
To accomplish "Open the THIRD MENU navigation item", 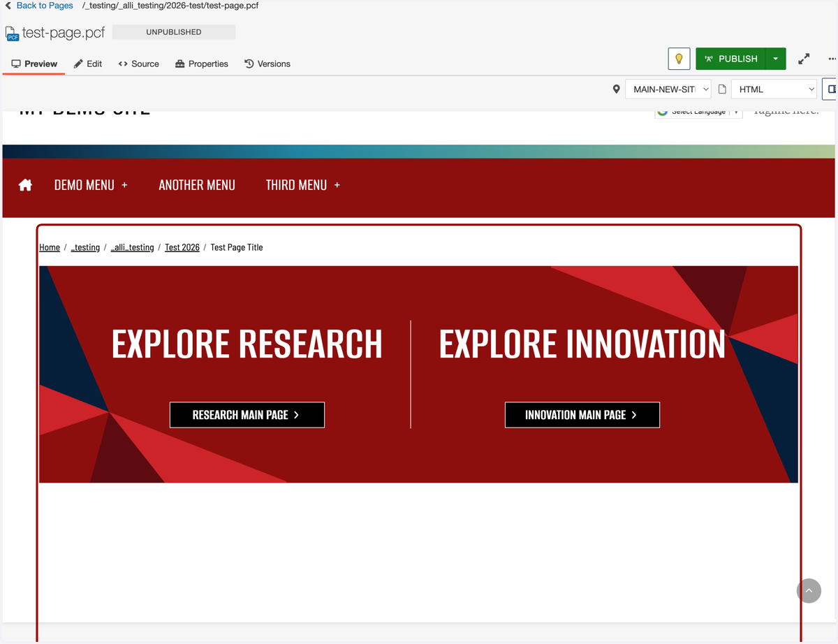I will point(296,185).
